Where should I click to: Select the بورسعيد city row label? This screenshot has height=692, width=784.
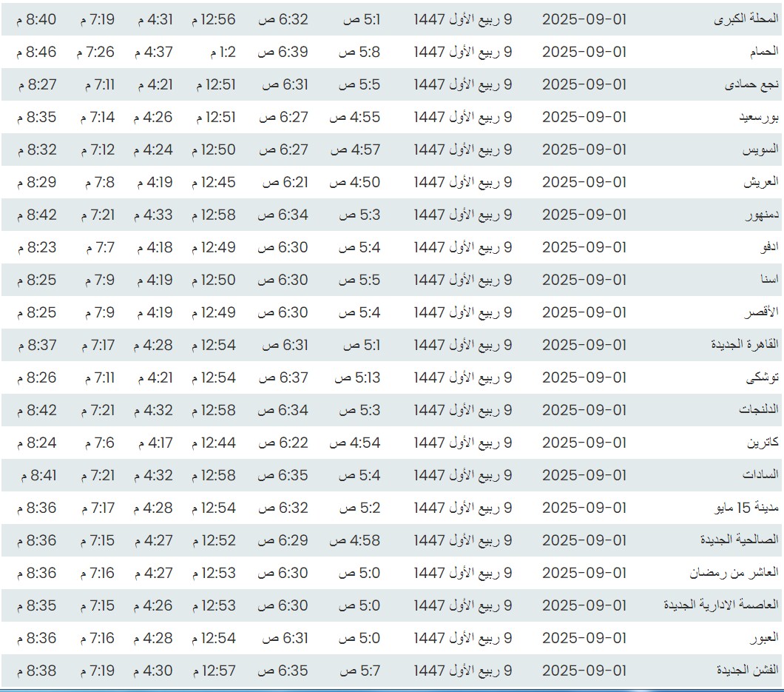(753, 118)
